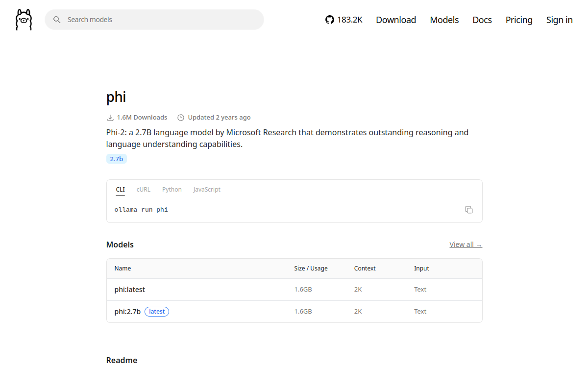The width and height of the screenshot is (588, 392).
Task: Click the Ollama llama logo
Action: click(24, 20)
